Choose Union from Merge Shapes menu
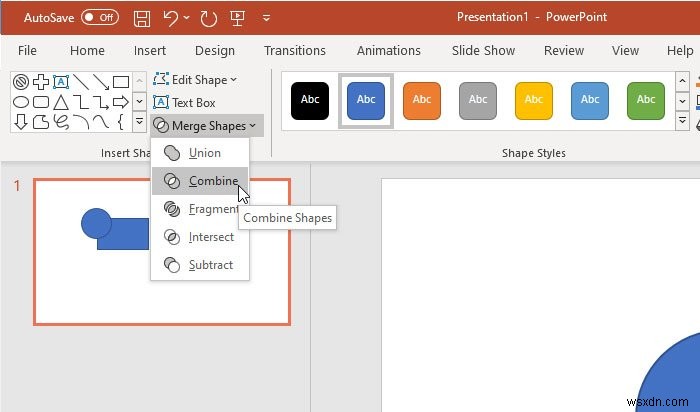The width and height of the screenshot is (700, 412). click(x=200, y=153)
